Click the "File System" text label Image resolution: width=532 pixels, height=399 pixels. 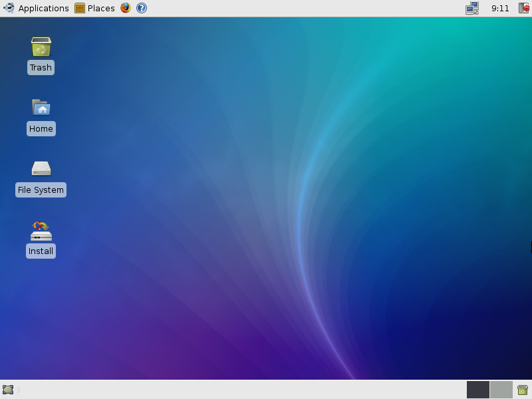click(x=41, y=190)
